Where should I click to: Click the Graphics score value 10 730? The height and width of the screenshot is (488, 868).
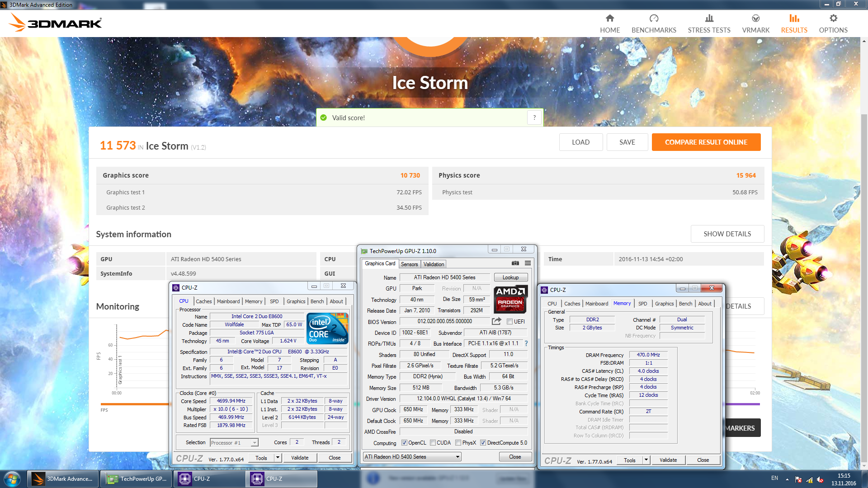pyautogui.click(x=410, y=175)
